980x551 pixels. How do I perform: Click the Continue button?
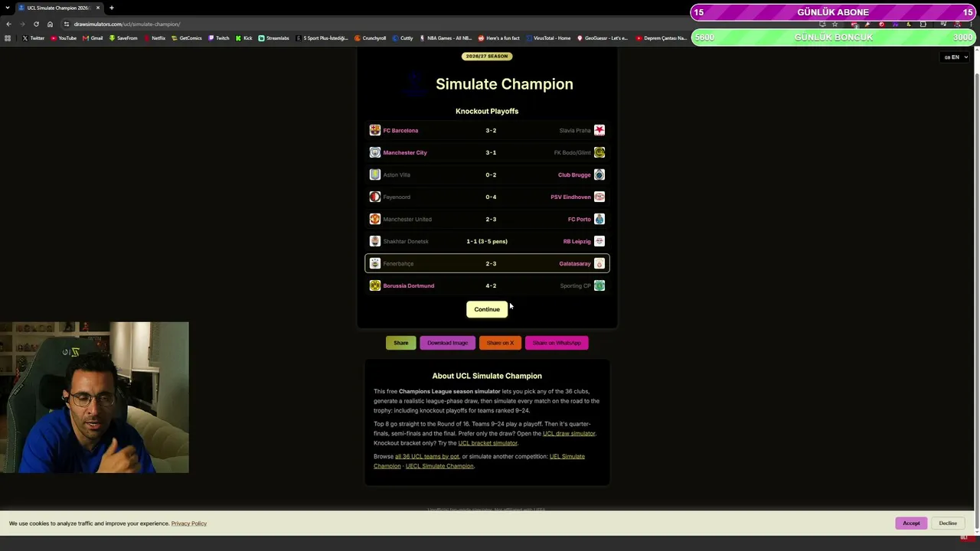tap(487, 309)
